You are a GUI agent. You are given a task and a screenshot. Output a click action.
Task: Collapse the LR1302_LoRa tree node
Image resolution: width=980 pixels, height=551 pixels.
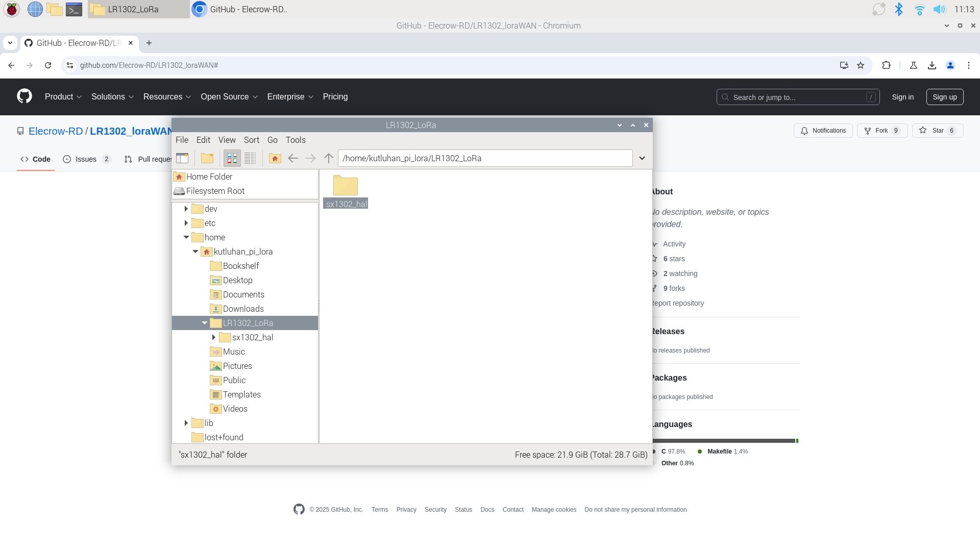(x=205, y=323)
